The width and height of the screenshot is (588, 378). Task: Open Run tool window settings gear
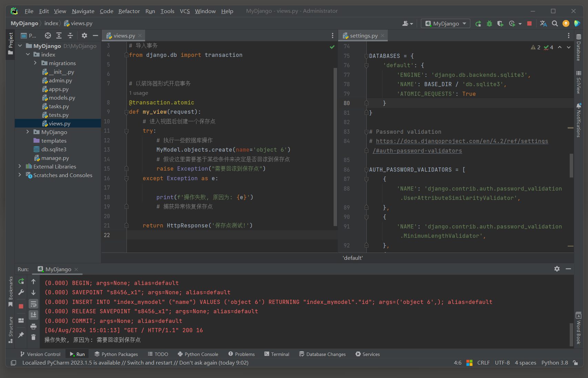tap(557, 269)
